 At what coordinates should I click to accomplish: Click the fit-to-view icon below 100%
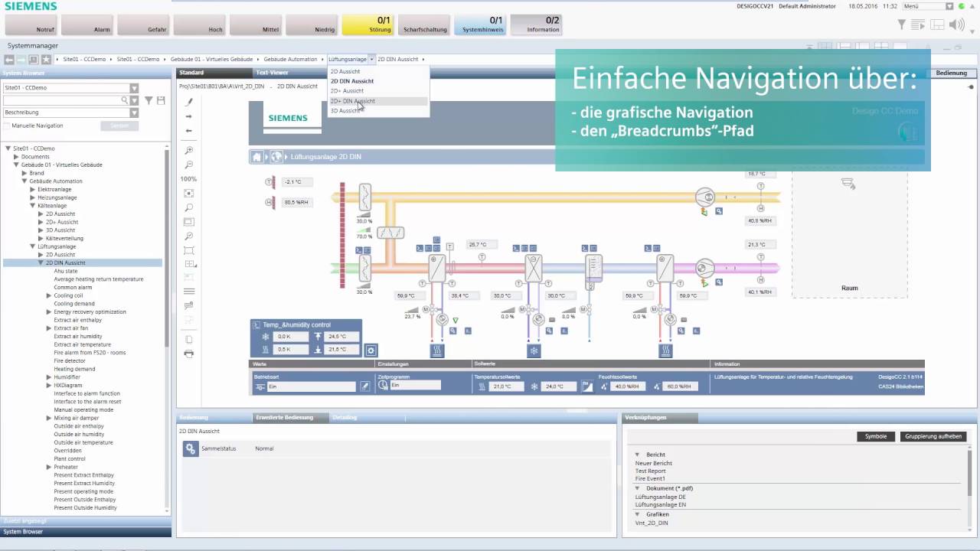[189, 194]
